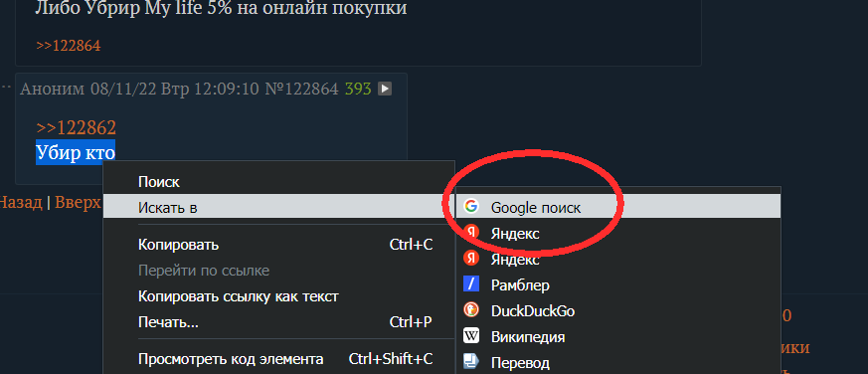Click the first Яндекс red icon
This screenshot has width=868, height=374.
[x=471, y=233]
